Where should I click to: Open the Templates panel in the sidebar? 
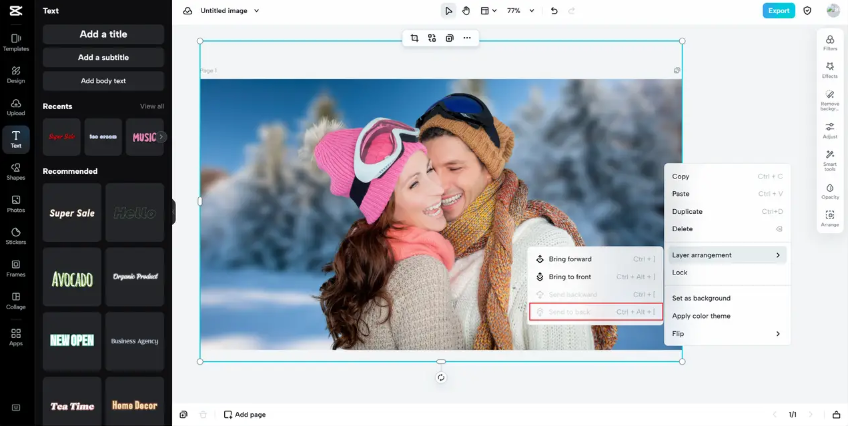[x=16, y=43]
